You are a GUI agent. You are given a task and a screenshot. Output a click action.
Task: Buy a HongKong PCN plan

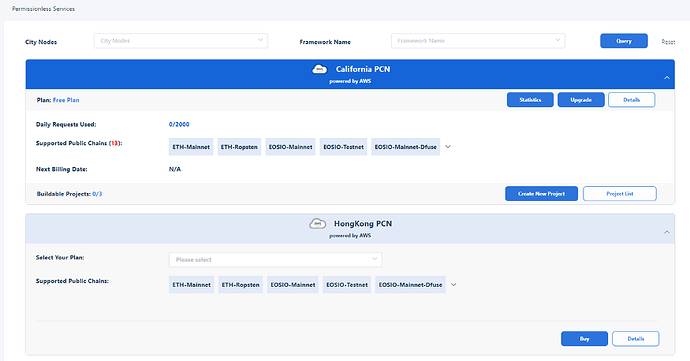(x=584, y=339)
